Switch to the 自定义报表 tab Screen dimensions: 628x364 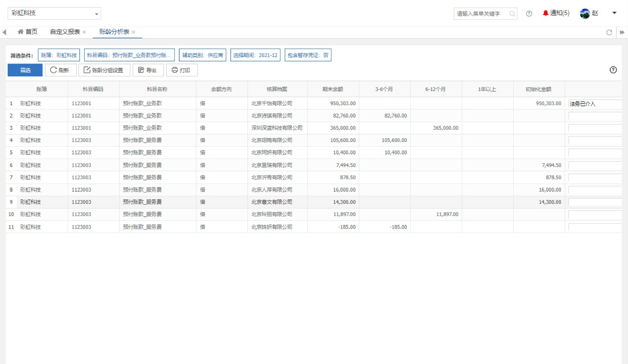65,32
